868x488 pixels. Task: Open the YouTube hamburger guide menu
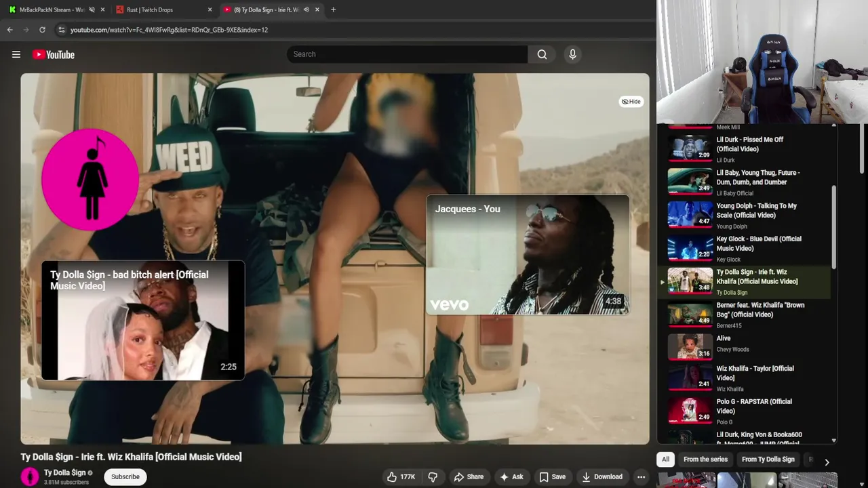[x=16, y=54]
